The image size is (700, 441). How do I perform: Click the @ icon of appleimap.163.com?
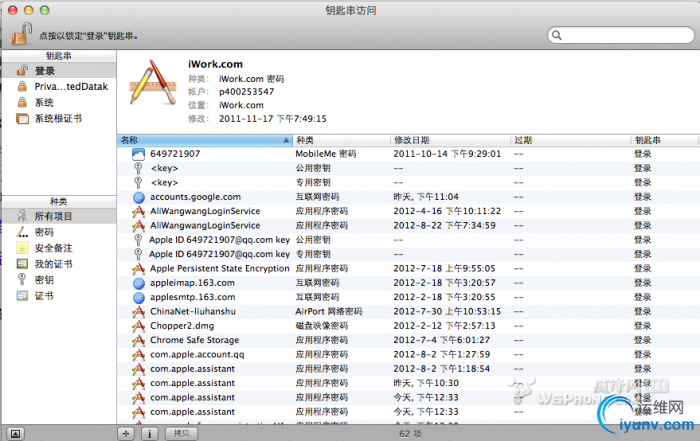point(139,283)
